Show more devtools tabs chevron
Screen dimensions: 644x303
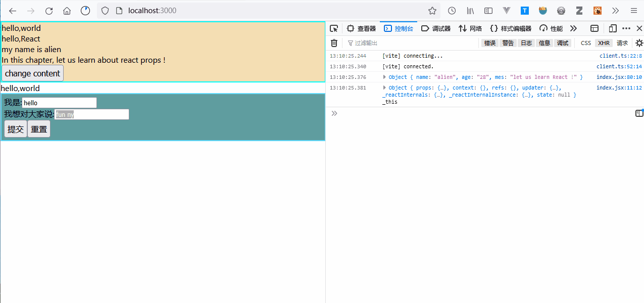(x=573, y=28)
